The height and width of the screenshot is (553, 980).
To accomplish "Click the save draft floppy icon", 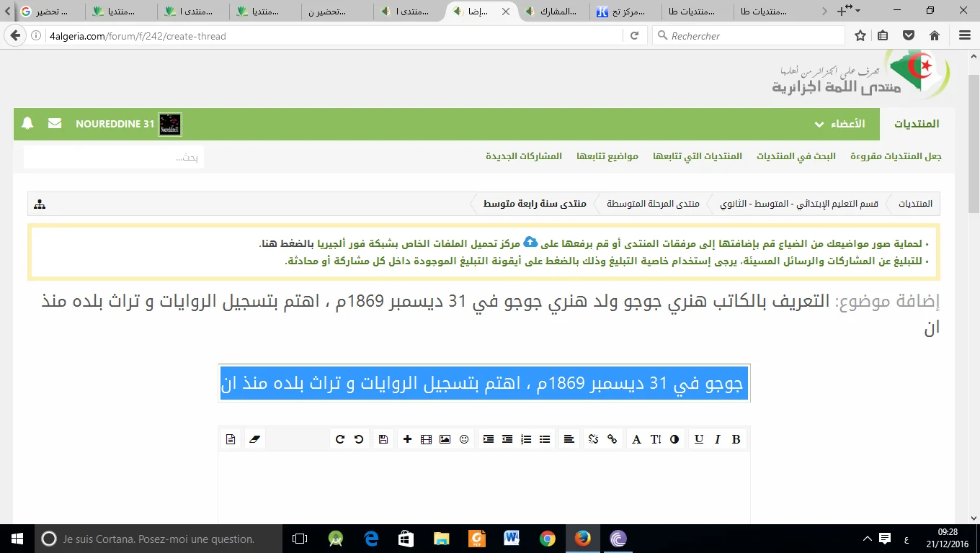I will tap(383, 439).
